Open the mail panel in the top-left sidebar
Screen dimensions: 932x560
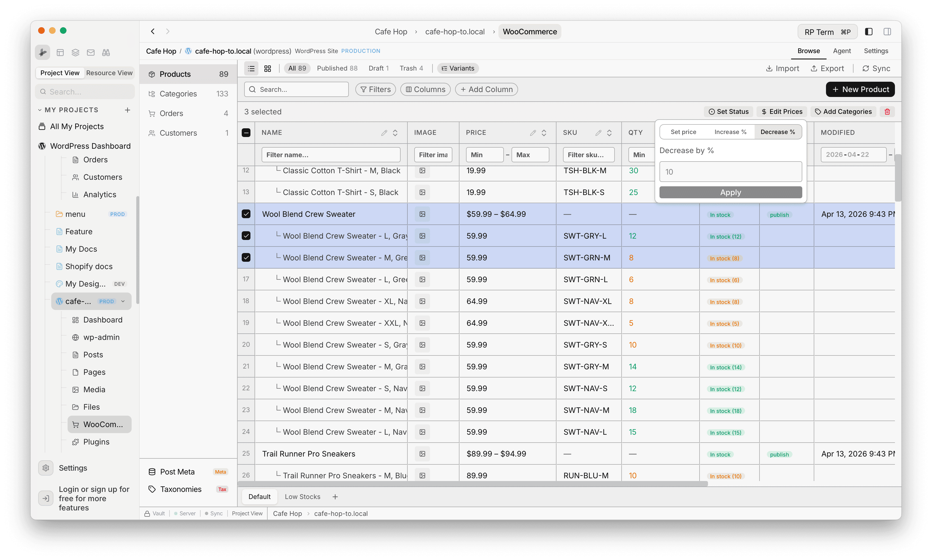[90, 53]
